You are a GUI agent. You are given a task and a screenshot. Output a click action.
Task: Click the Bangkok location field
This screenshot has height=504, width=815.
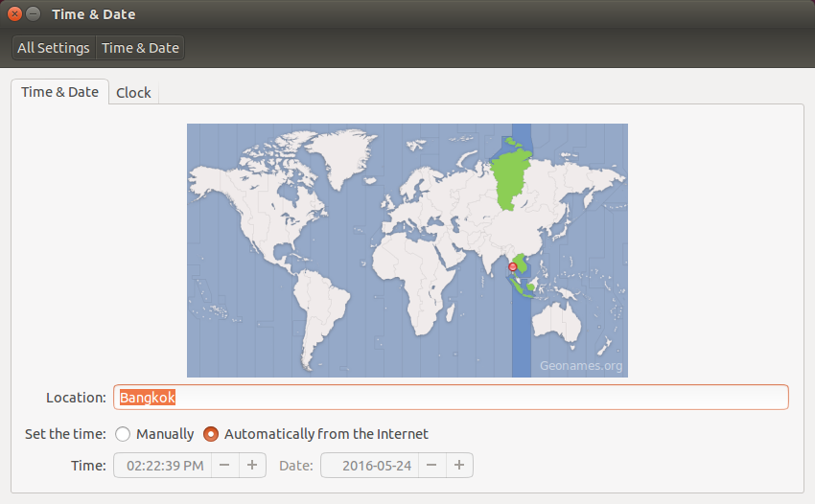click(451, 398)
